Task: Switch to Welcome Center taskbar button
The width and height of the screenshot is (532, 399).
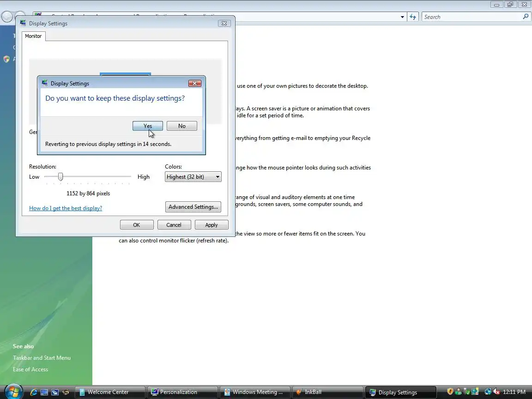Action: pos(110,392)
